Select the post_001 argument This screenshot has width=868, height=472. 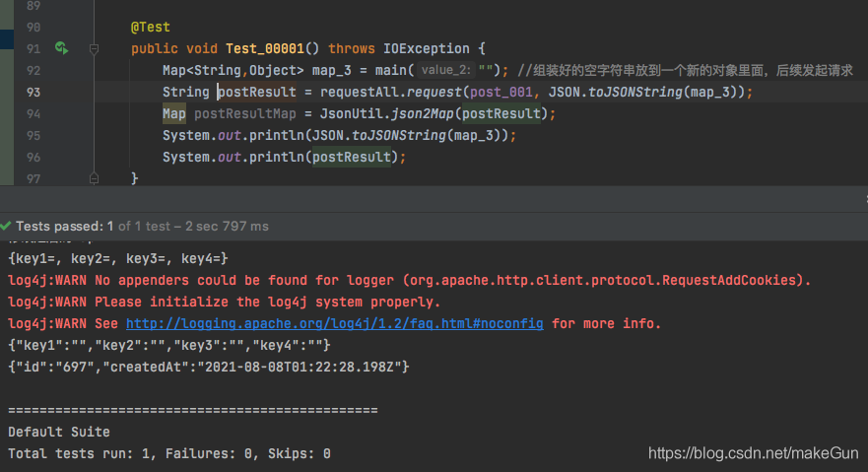(x=501, y=92)
